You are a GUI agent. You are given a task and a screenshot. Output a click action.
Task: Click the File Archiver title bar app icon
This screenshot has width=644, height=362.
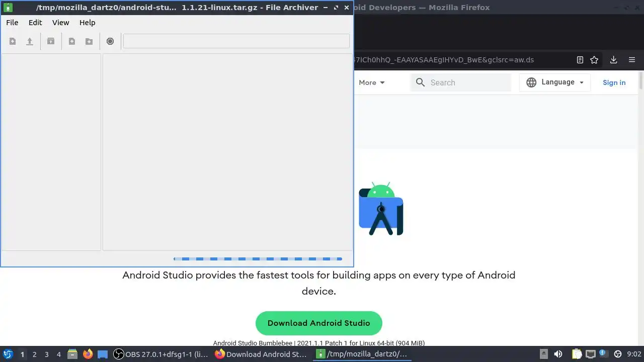coord(8,8)
